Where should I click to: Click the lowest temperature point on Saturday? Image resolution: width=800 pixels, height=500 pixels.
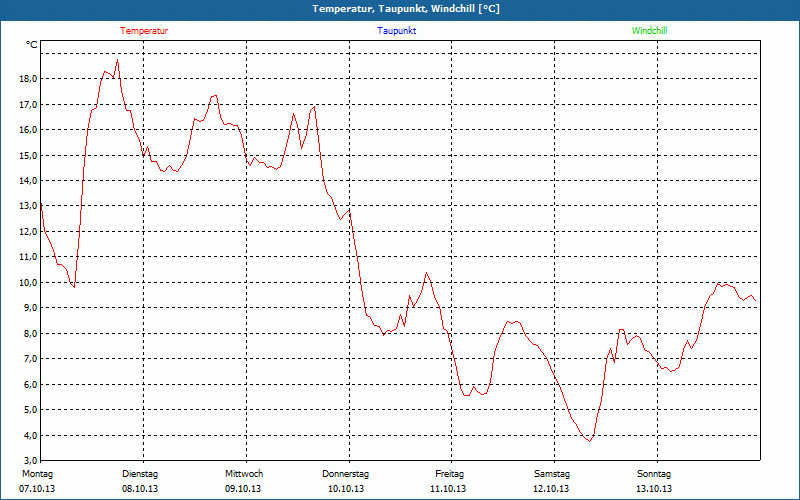tap(590, 441)
